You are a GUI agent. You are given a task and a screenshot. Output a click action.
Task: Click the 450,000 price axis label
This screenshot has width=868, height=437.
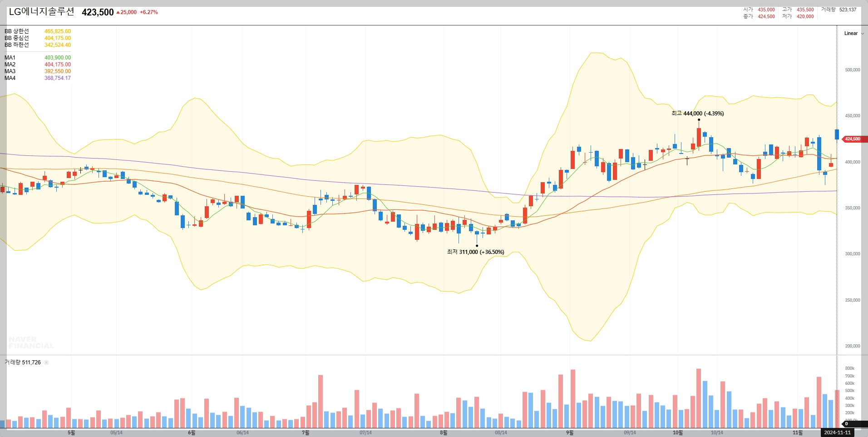pos(852,116)
